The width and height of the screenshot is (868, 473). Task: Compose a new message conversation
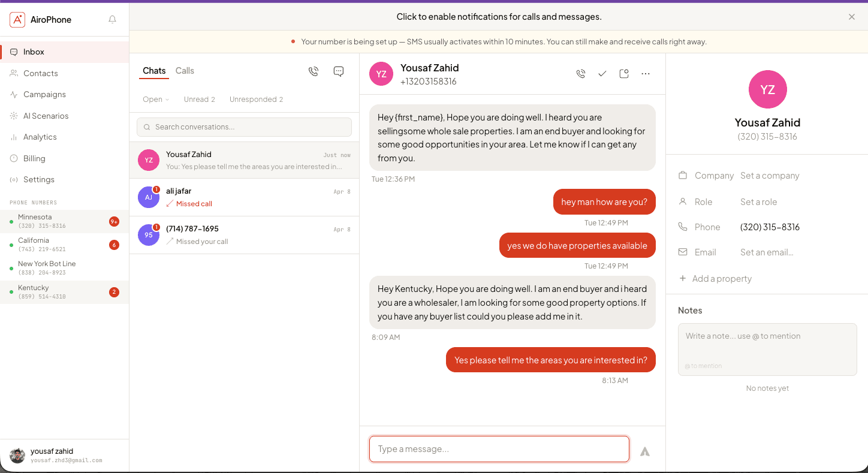point(339,71)
